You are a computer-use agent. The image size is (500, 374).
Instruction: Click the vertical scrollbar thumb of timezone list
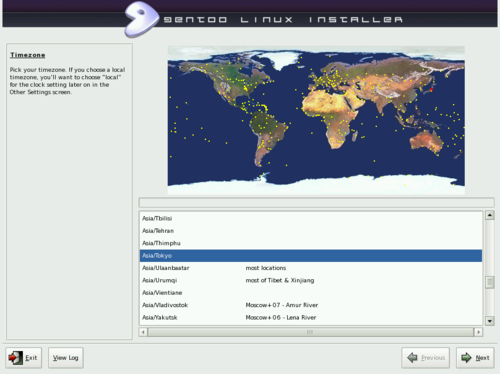[x=489, y=282]
